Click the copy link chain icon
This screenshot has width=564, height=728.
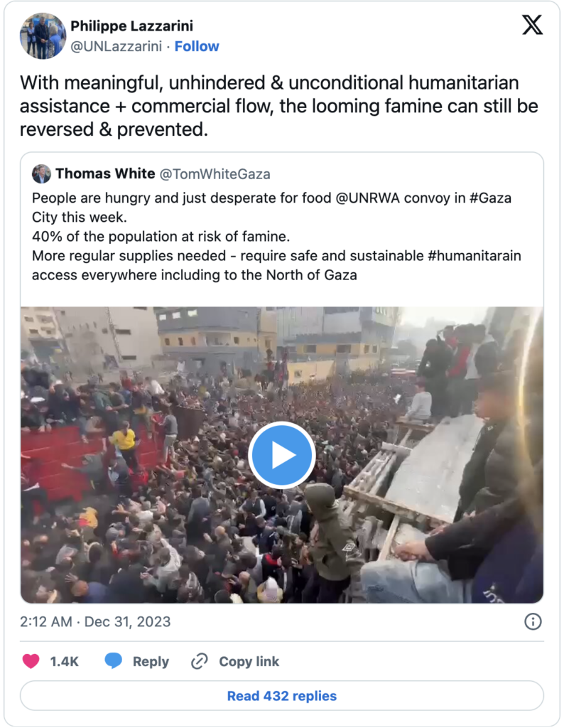tap(200, 661)
